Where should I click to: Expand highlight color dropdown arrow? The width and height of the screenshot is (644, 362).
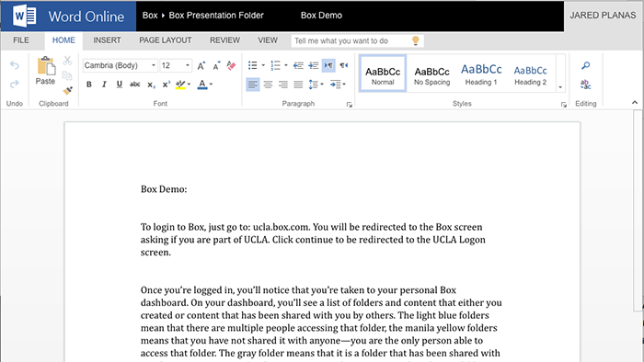tap(189, 85)
